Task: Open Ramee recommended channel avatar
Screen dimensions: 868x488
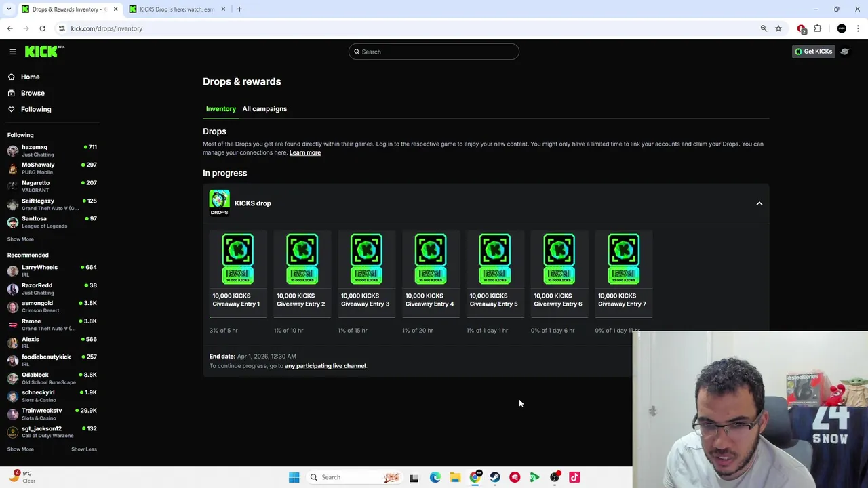Action: coord(13,325)
